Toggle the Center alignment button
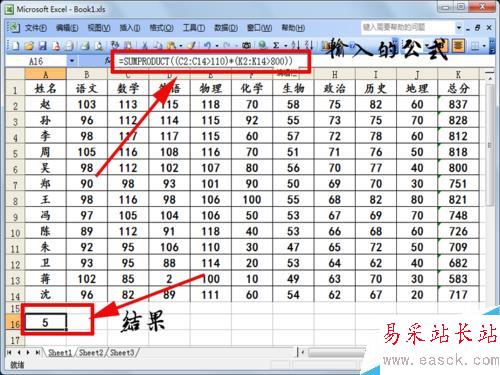 coord(458,46)
